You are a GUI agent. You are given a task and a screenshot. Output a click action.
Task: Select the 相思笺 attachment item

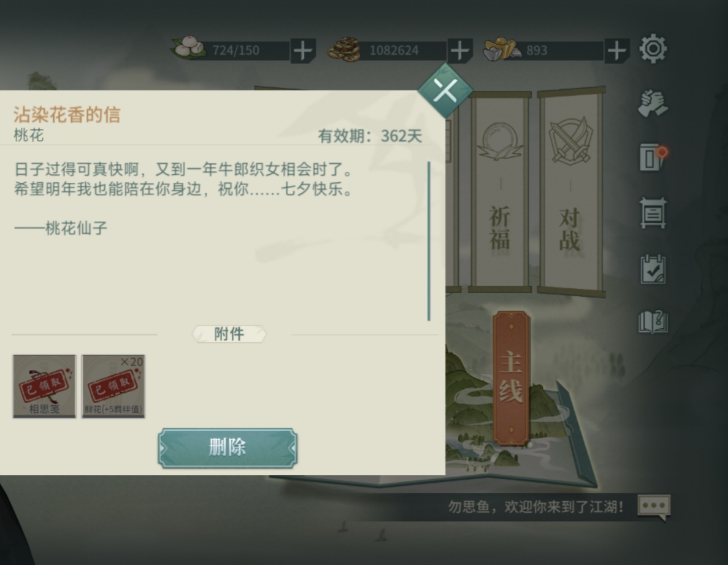point(44,386)
